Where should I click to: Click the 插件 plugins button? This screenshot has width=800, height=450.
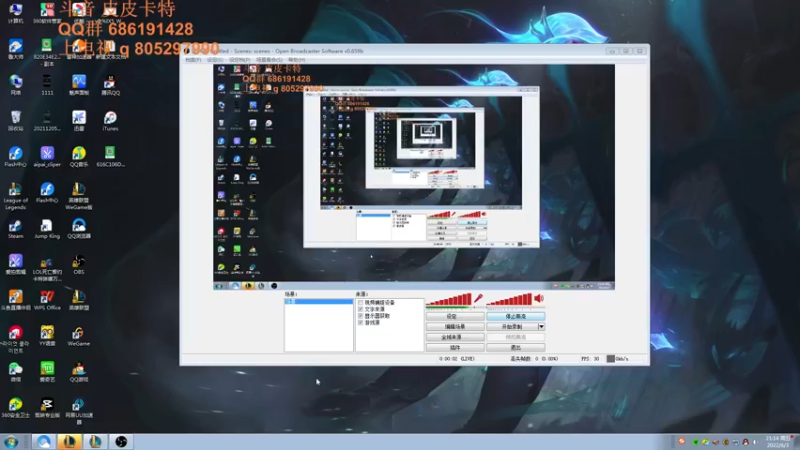pos(455,347)
